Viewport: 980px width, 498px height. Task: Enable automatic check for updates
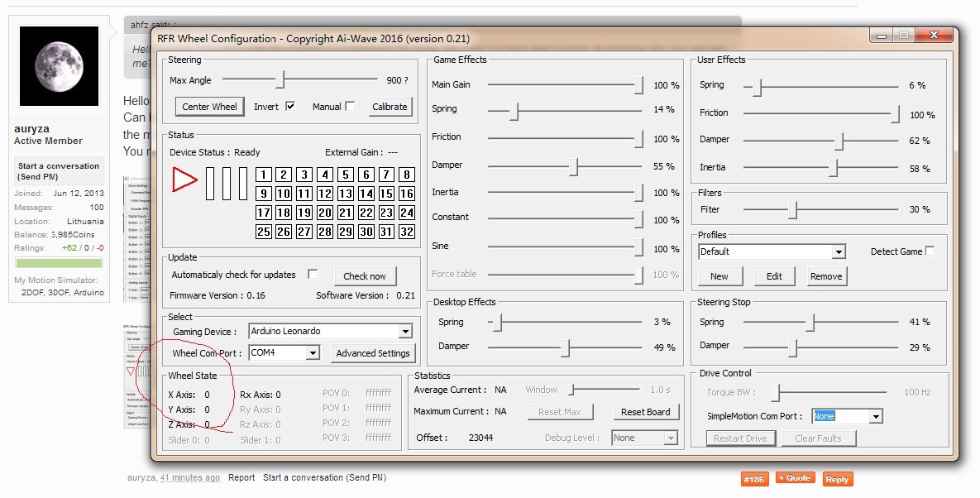(x=313, y=275)
